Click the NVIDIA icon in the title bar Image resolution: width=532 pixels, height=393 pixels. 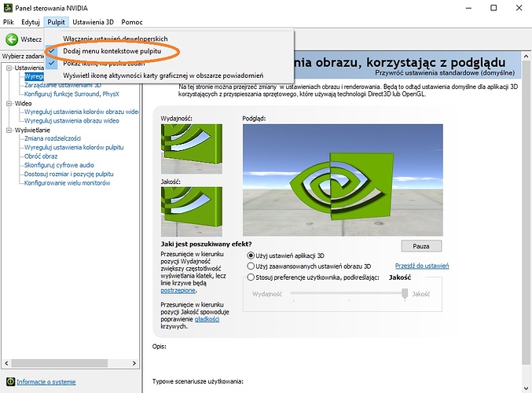tap(7, 8)
